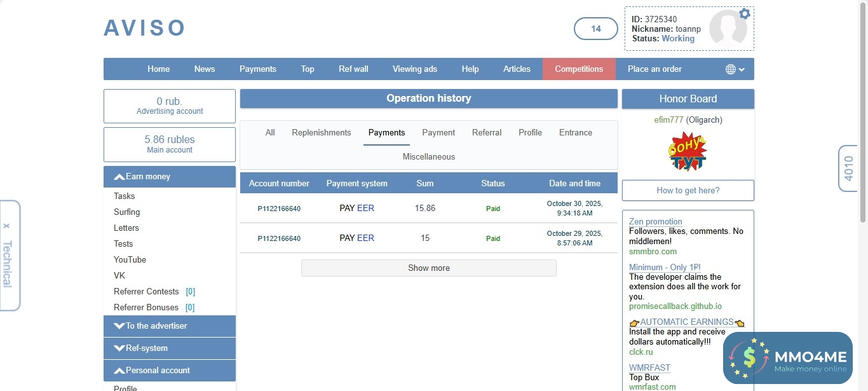The width and height of the screenshot is (868, 391).
Task: Switch to the Profile history tab
Action: 530,133
